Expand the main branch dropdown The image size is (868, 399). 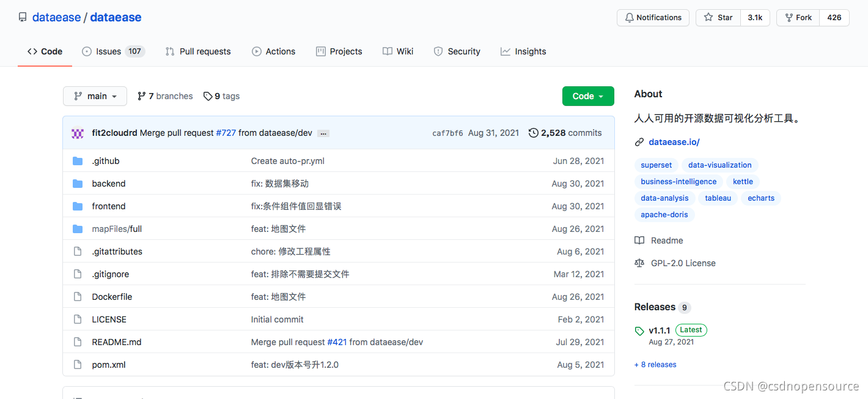coord(95,96)
